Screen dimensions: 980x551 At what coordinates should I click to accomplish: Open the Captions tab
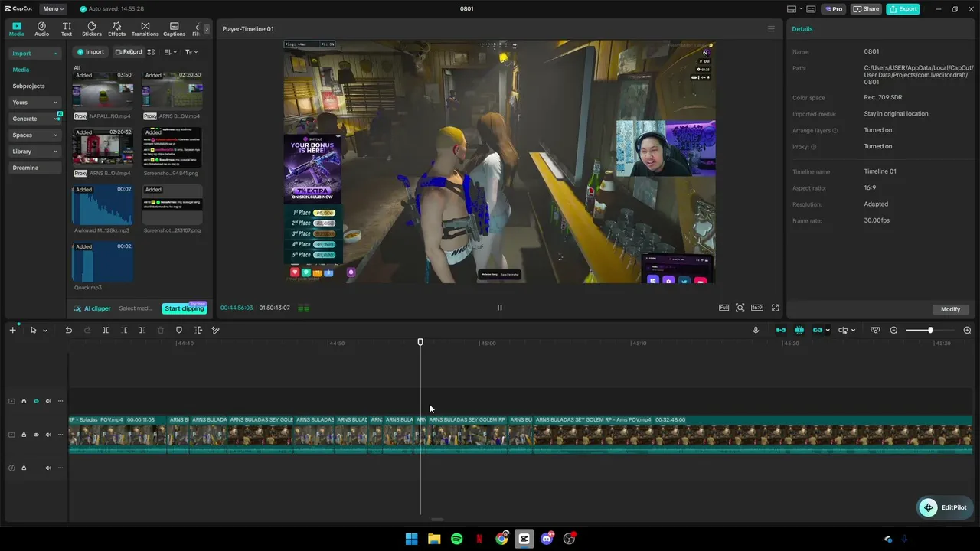tap(174, 29)
